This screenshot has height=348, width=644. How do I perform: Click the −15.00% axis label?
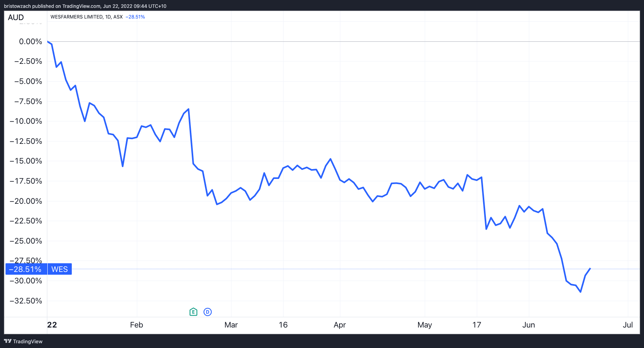[x=26, y=161]
